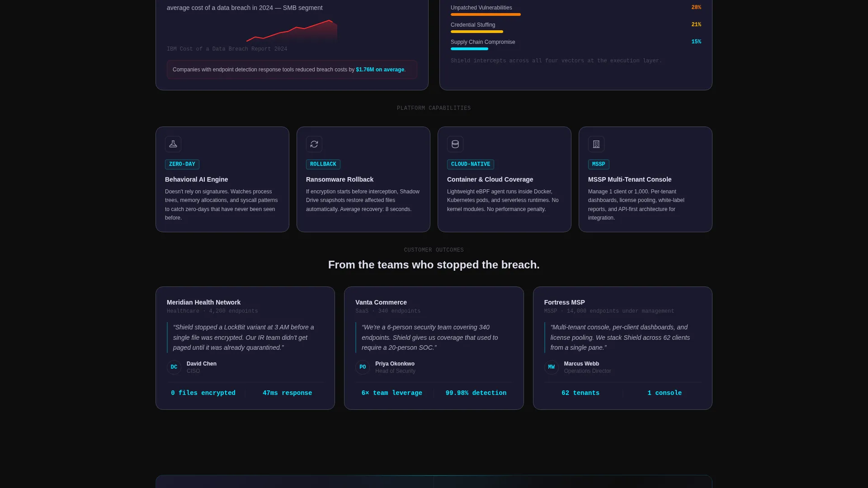Click 'Healthcare · 4,200 endpoints' subtitle
868x488 pixels.
212,311
